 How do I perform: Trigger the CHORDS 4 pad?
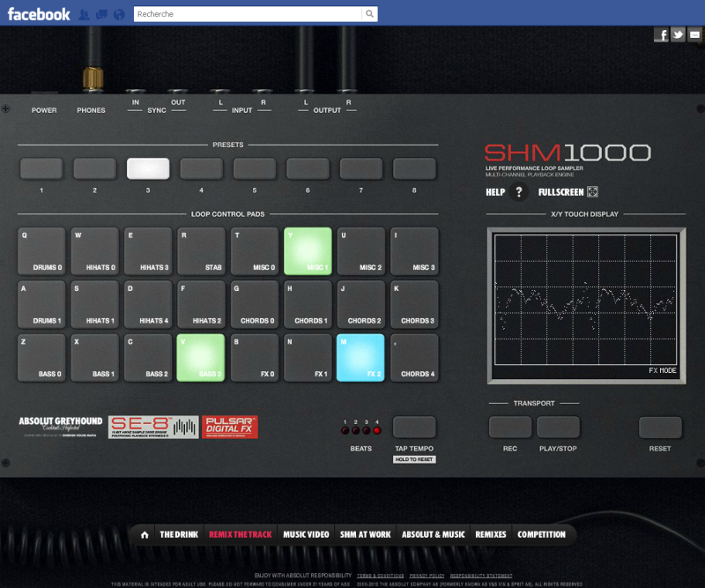click(x=414, y=358)
